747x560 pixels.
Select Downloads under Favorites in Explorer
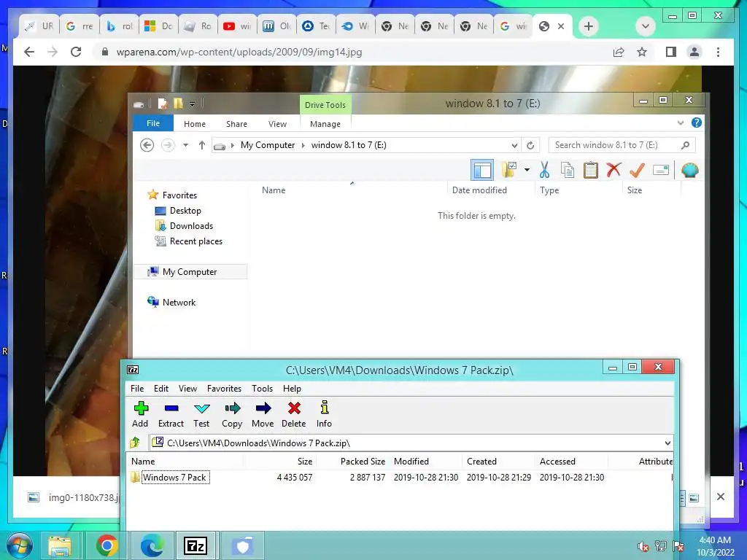coord(192,226)
